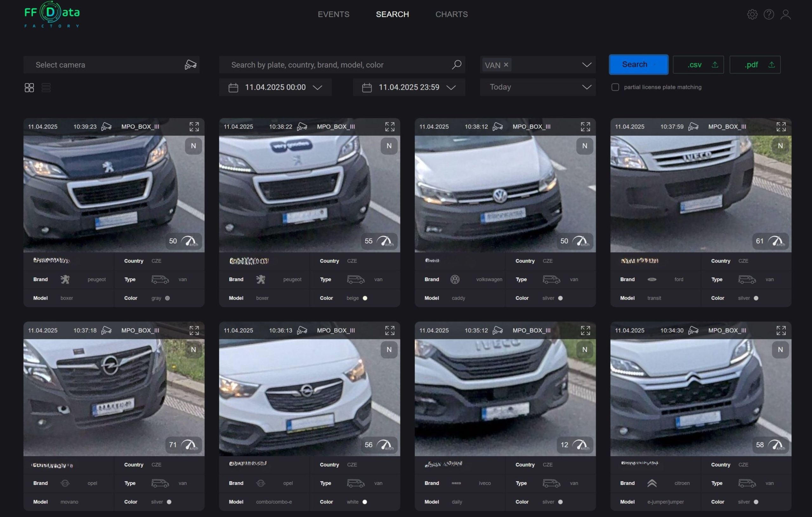Go to the CHARTS tab

point(452,14)
